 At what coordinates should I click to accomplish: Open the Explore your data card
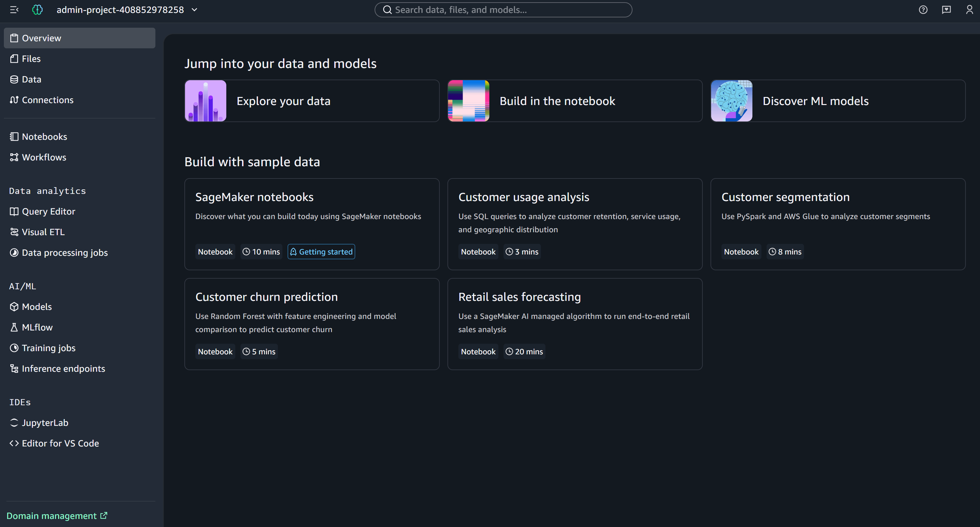point(312,101)
